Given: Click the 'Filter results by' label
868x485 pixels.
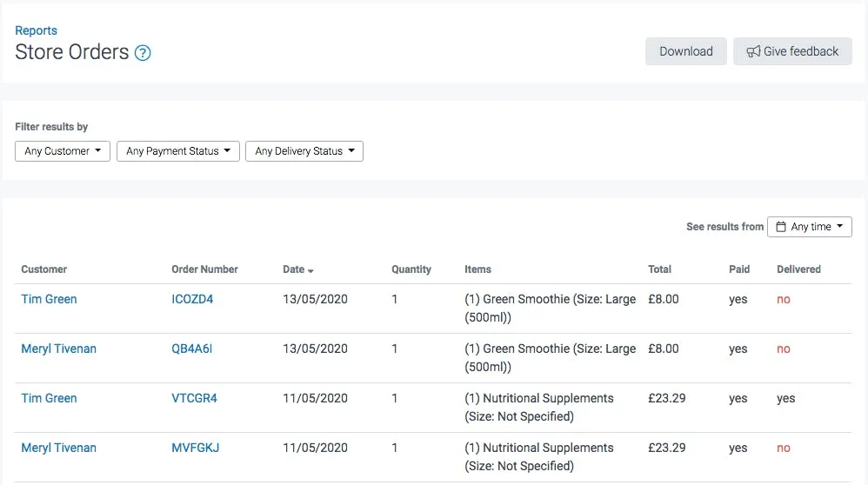Looking at the screenshot, I should 51,127.
